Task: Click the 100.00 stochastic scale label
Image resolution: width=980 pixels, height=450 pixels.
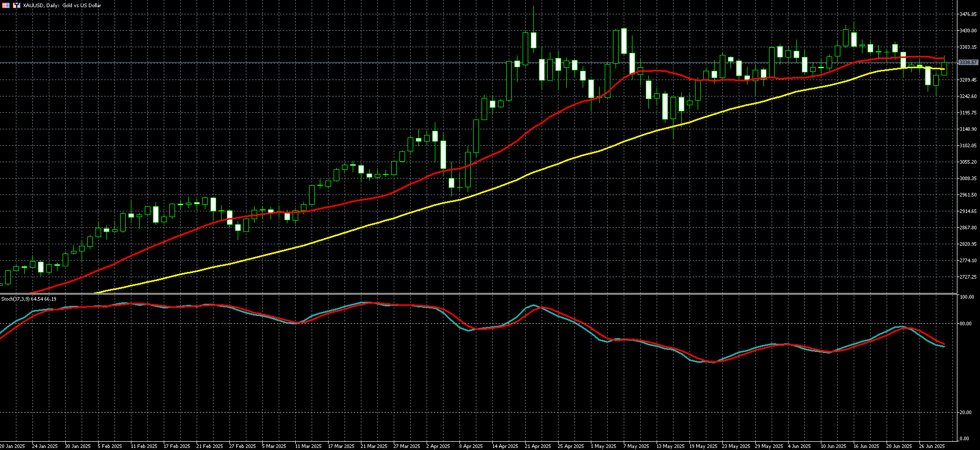Action: point(967,297)
